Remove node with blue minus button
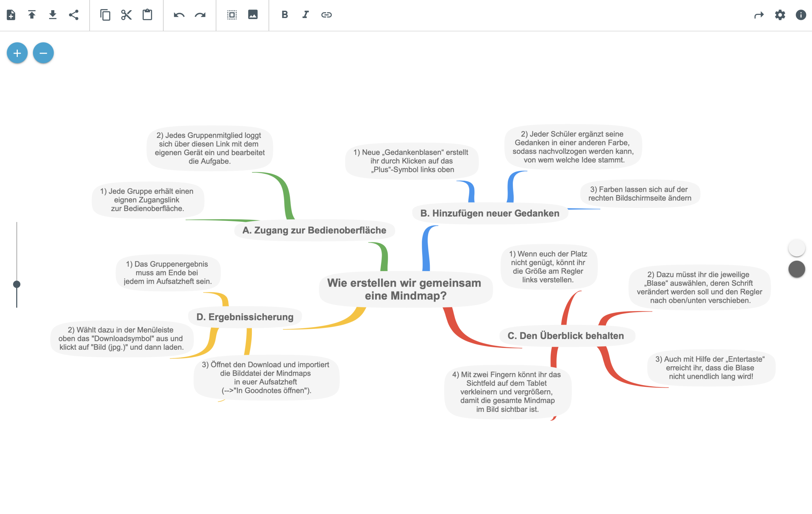 coord(43,53)
